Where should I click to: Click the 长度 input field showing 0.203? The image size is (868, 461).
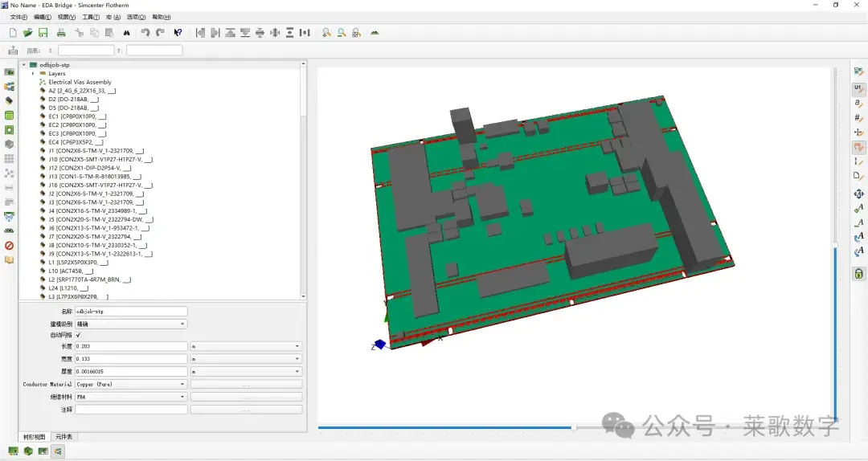coord(131,346)
